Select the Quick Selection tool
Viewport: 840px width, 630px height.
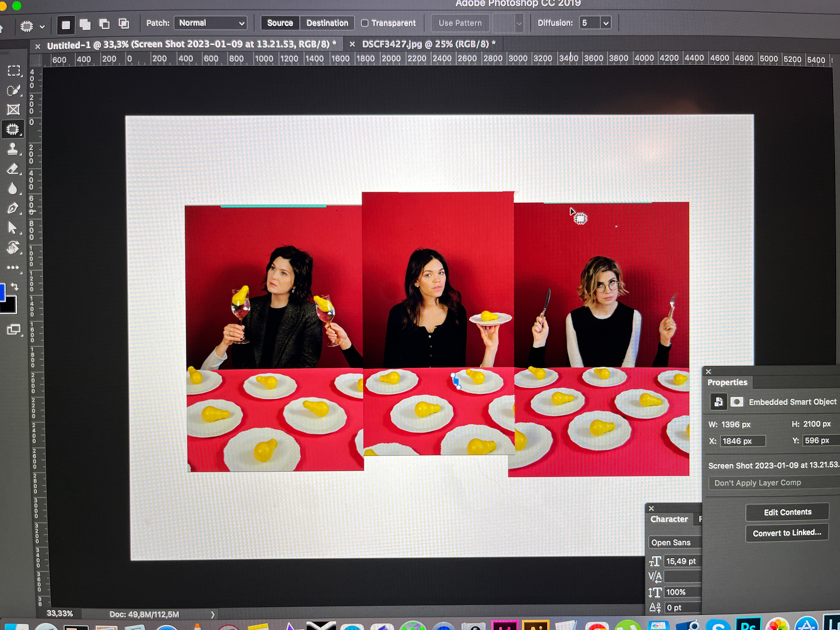coord(14,90)
